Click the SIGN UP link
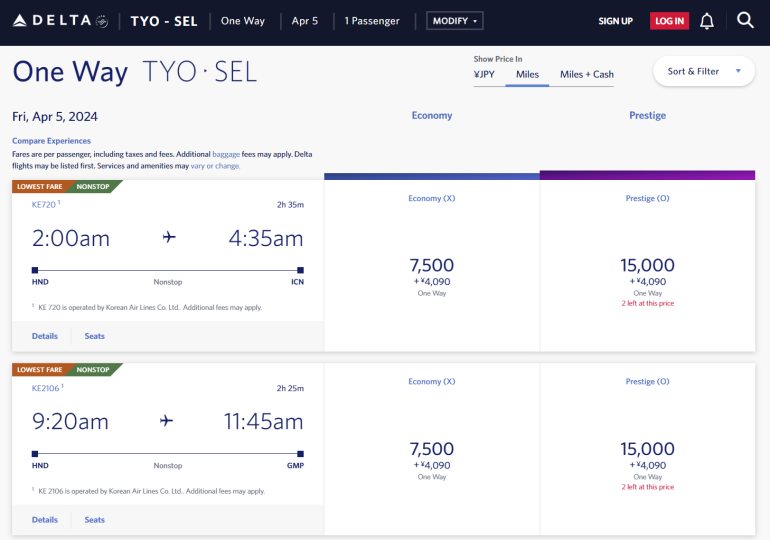Screen dimensions: 770x540 click(x=615, y=21)
